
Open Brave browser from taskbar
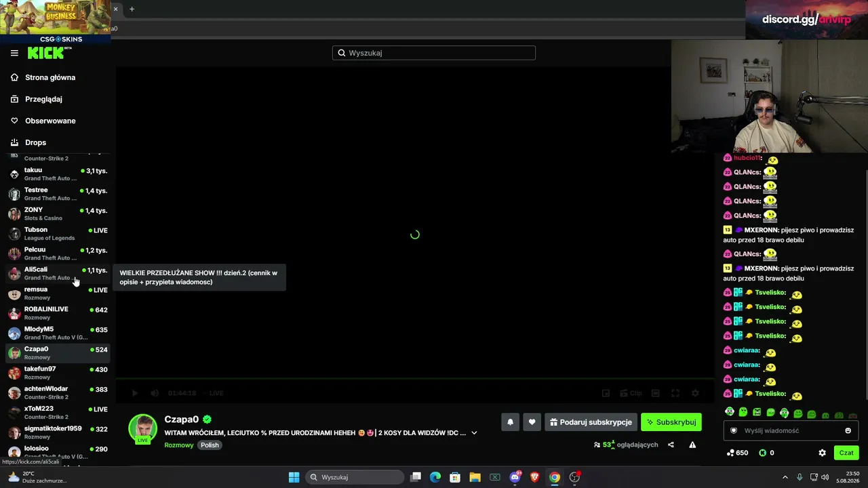click(x=534, y=477)
